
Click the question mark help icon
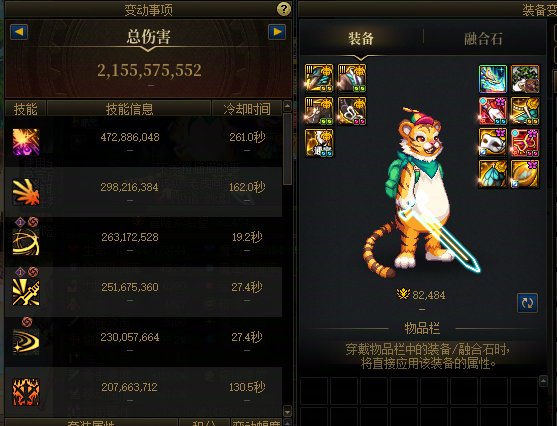click(283, 9)
